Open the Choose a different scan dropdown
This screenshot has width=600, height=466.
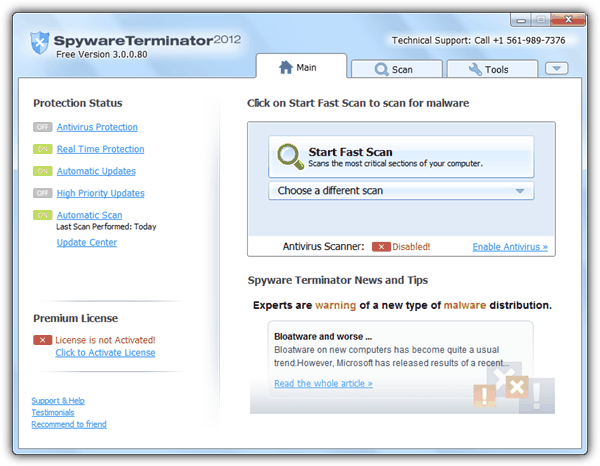click(401, 191)
